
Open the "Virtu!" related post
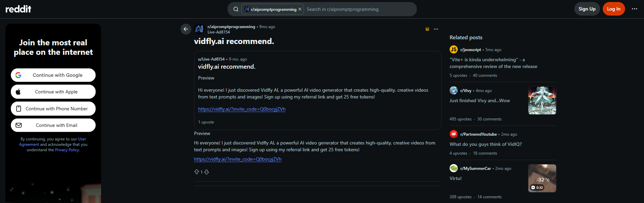coord(455,178)
